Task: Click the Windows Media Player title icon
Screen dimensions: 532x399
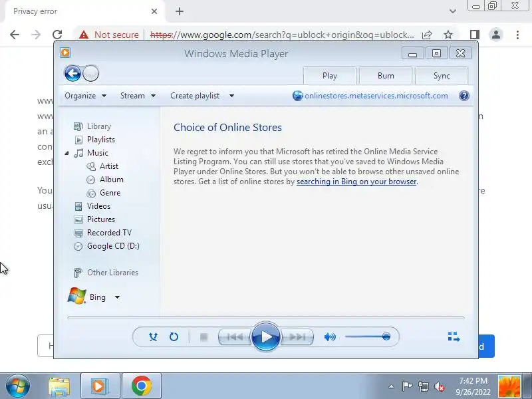Action: pos(65,53)
